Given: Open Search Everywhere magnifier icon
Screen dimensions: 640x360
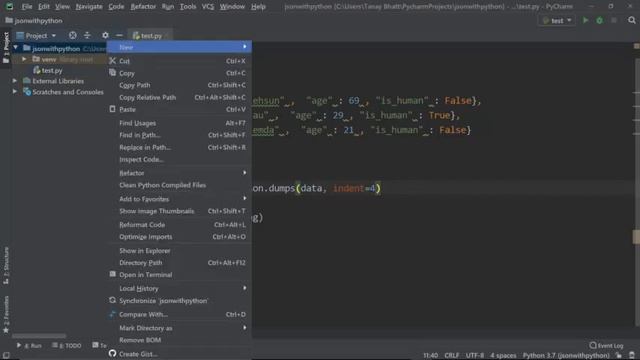Looking at the screenshot, I should 631,20.
